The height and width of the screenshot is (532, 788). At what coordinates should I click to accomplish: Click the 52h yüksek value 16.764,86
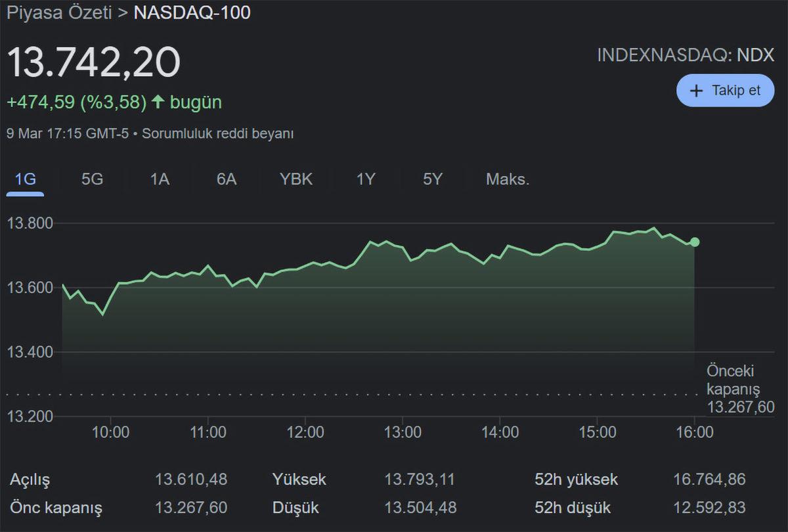point(709,479)
